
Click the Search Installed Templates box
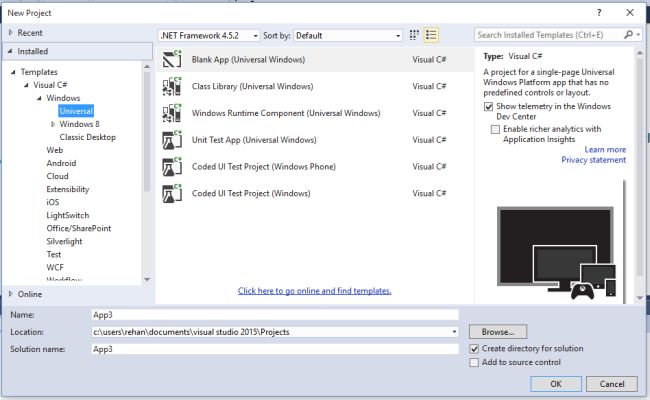click(x=549, y=35)
